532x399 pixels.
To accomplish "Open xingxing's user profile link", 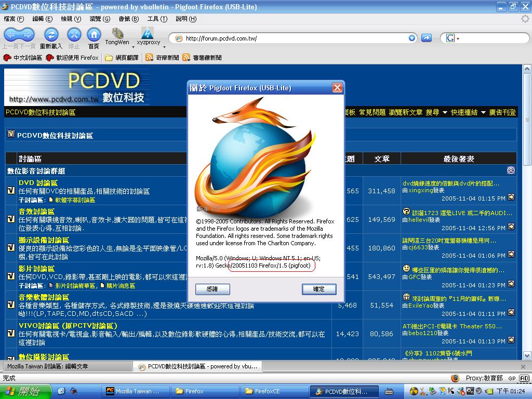I will [x=421, y=190].
